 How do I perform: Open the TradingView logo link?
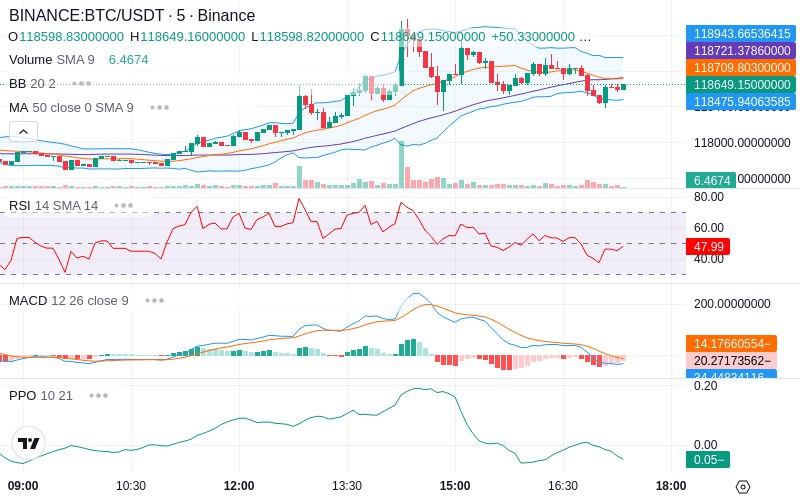[x=28, y=443]
